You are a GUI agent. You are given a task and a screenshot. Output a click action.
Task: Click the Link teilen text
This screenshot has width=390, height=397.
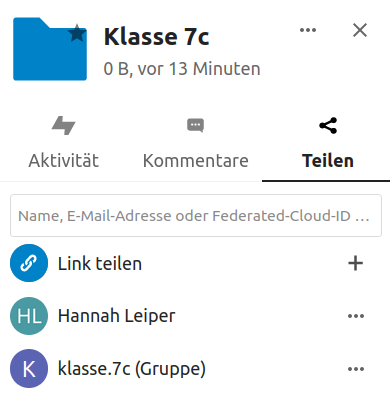tap(100, 264)
